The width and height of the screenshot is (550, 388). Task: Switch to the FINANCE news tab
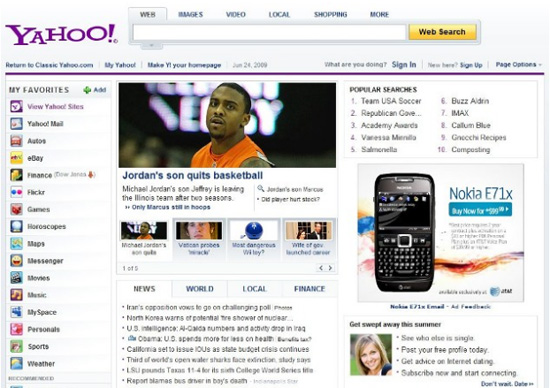pos(309,289)
